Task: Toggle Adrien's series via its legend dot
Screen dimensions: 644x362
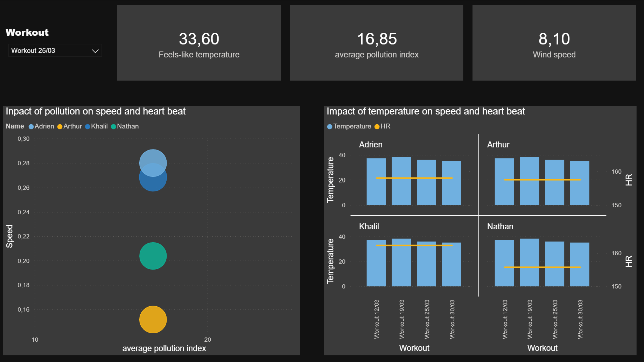Action: pyautogui.click(x=31, y=126)
